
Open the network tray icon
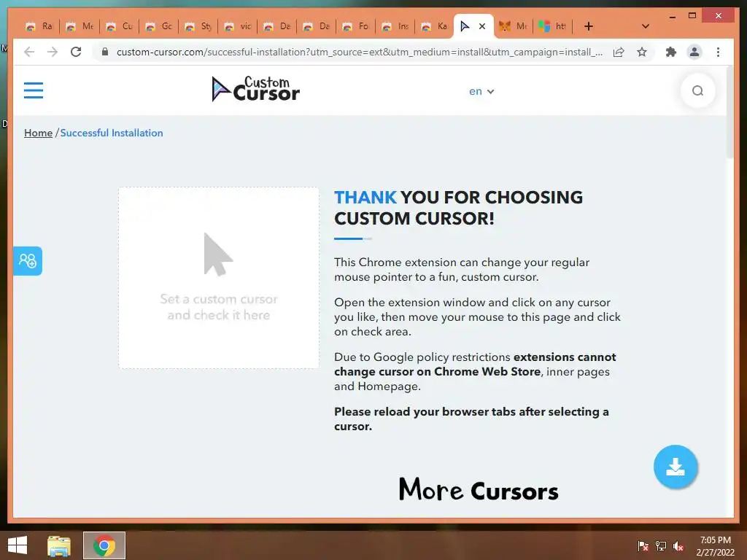[661, 546]
